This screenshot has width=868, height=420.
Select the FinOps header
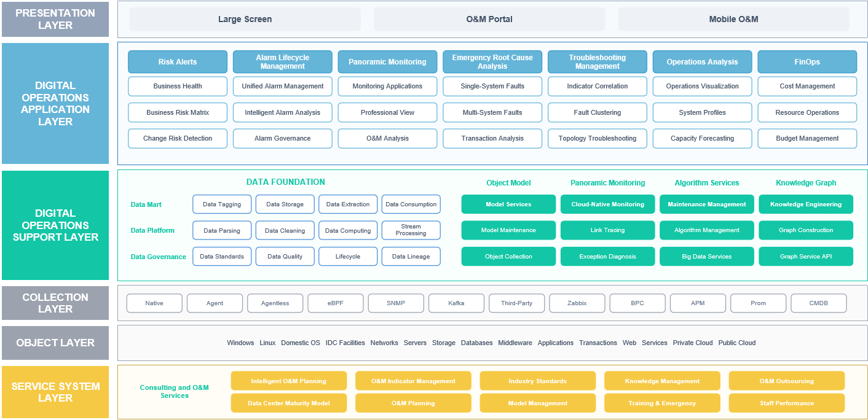[807, 62]
